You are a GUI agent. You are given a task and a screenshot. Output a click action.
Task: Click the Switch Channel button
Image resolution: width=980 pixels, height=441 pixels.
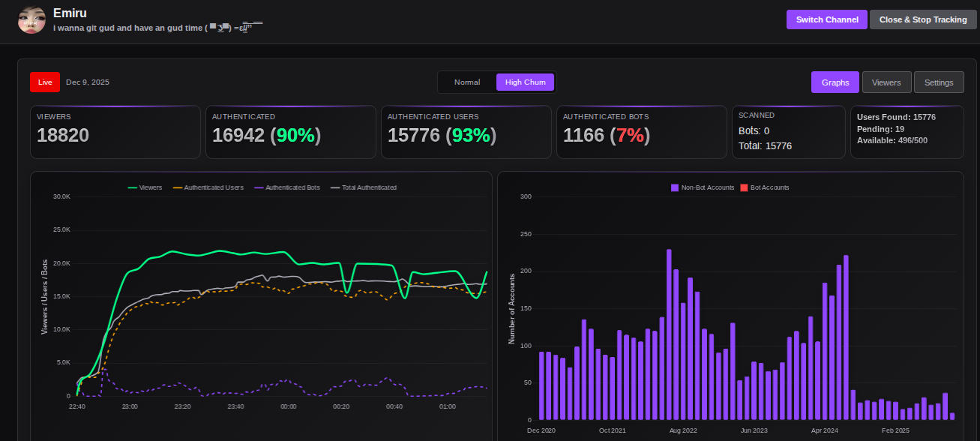point(826,19)
